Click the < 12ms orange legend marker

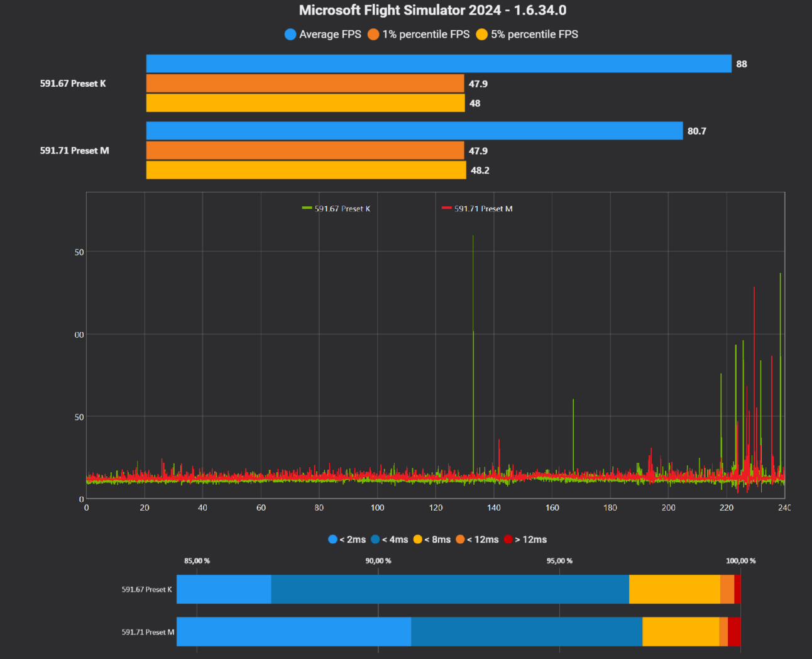click(460, 540)
